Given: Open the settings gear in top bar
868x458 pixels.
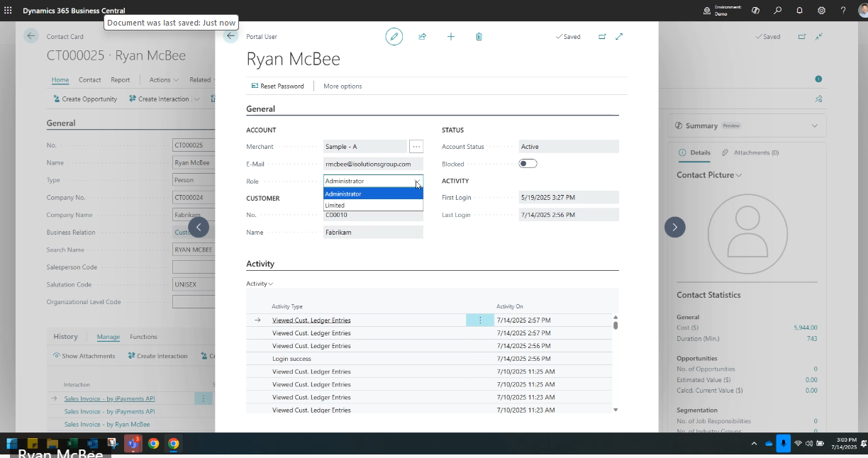Looking at the screenshot, I should click(821, 11).
